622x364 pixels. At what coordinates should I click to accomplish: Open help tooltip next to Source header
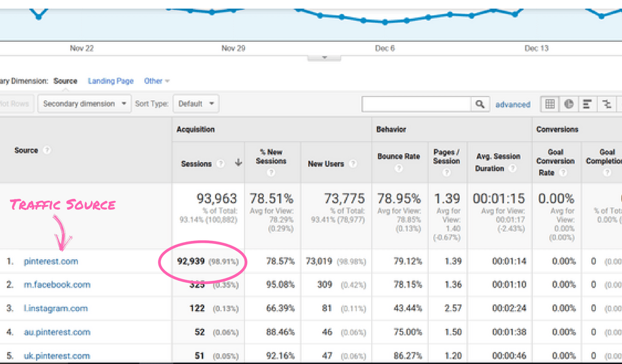[x=47, y=150]
